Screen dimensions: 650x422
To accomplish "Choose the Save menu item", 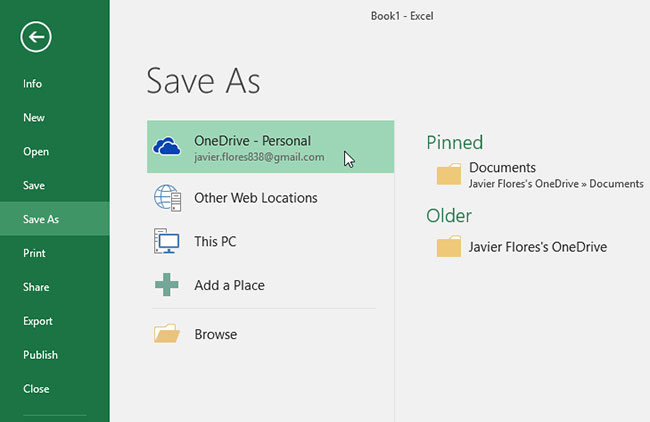I will coord(55,185).
